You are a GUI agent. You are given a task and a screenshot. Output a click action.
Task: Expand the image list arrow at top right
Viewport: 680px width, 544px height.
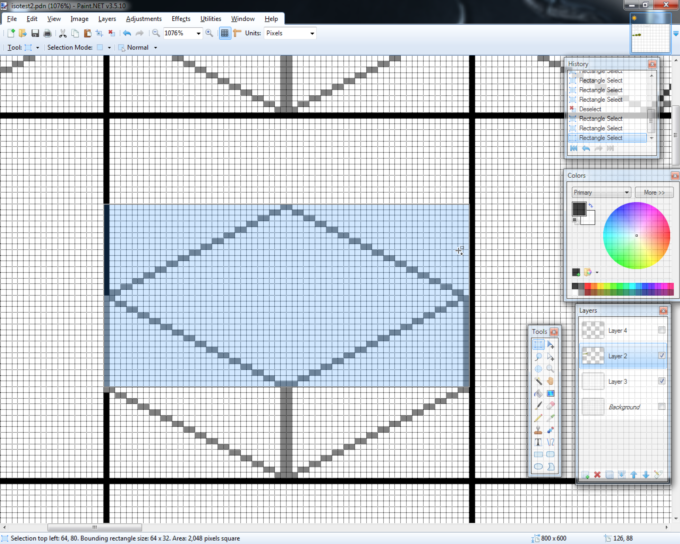point(675,34)
